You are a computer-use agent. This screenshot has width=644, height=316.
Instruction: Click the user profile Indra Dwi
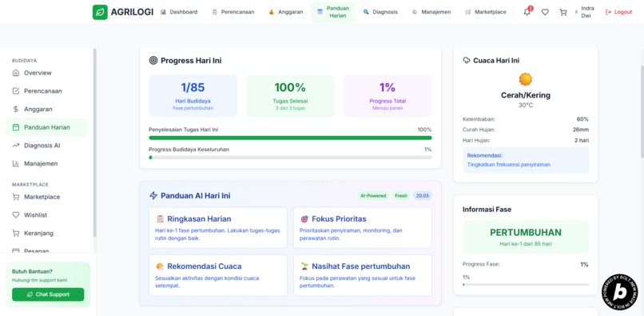pyautogui.click(x=586, y=12)
